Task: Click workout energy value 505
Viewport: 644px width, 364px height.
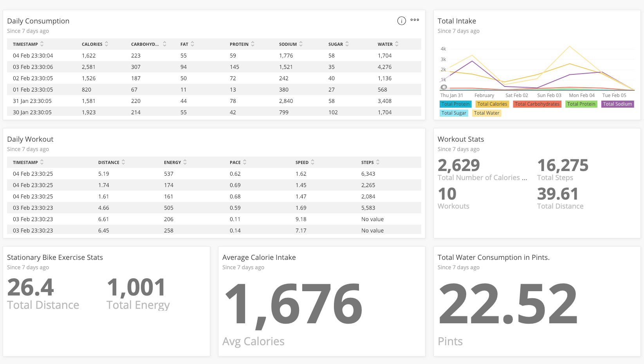Action: pos(169,208)
